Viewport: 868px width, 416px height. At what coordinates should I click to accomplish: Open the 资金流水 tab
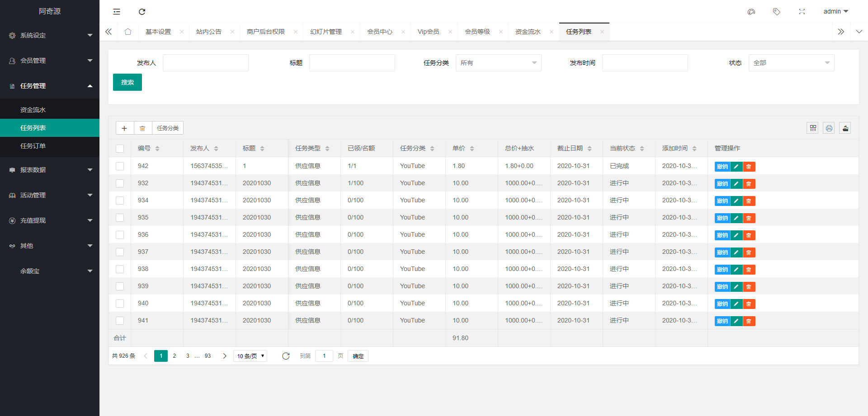click(528, 32)
